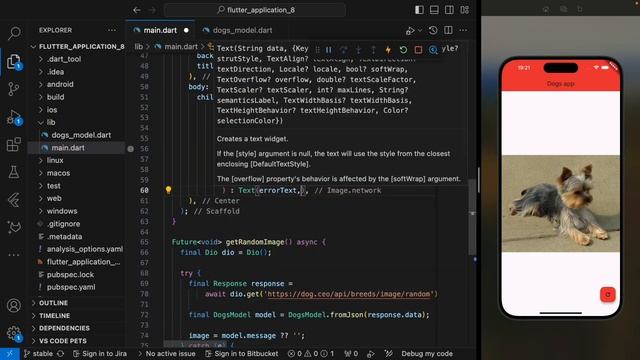640x360 pixels.
Task: Toggle the secondary sidebar visibility
Action: click(449, 10)
